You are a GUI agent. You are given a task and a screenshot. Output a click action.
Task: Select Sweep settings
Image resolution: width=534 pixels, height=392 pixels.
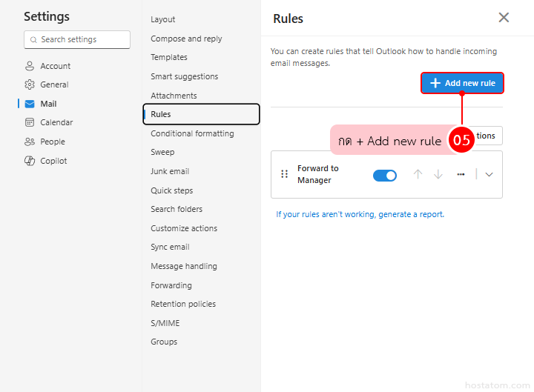pos(162,152)
